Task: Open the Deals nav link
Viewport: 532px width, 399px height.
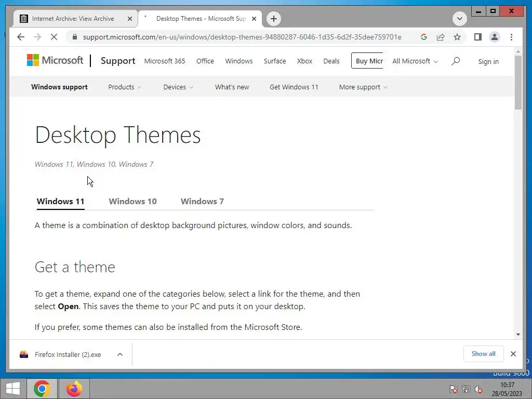Action: [x=331, y=61]
